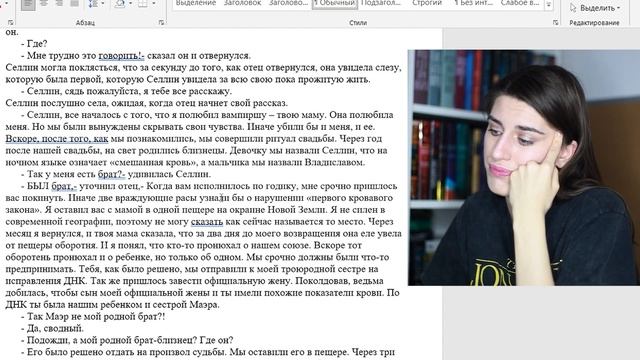Click underlined word «брат?-»

click(x=111, y=174)
